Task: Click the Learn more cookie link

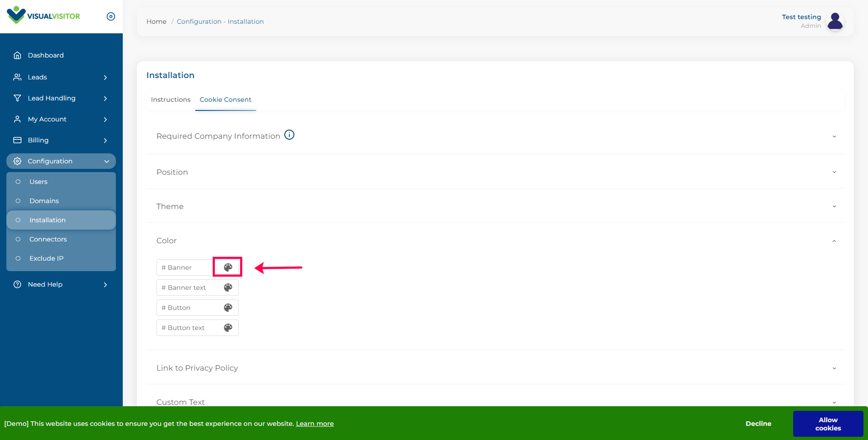Action: pos(315,424)
